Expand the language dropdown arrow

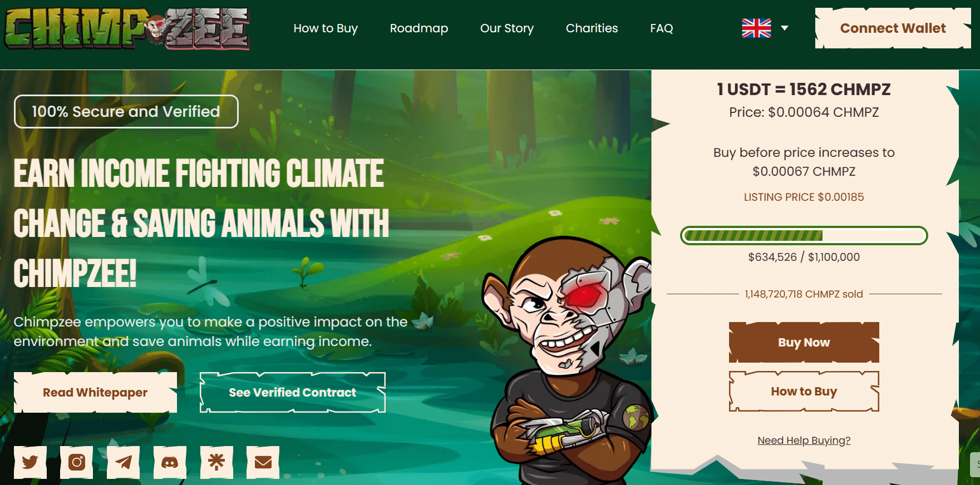click(x=785, y=28)
